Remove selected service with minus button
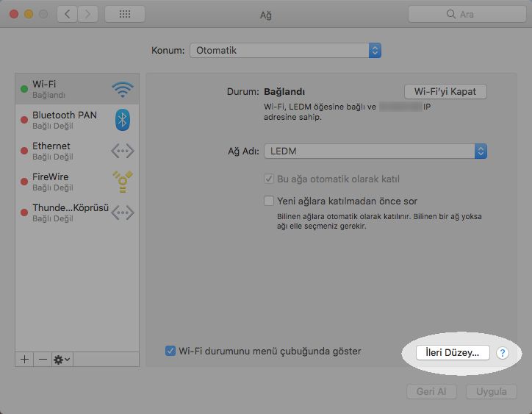The height and width of the screenshot is (414, 532). click(x=43, y=360)
